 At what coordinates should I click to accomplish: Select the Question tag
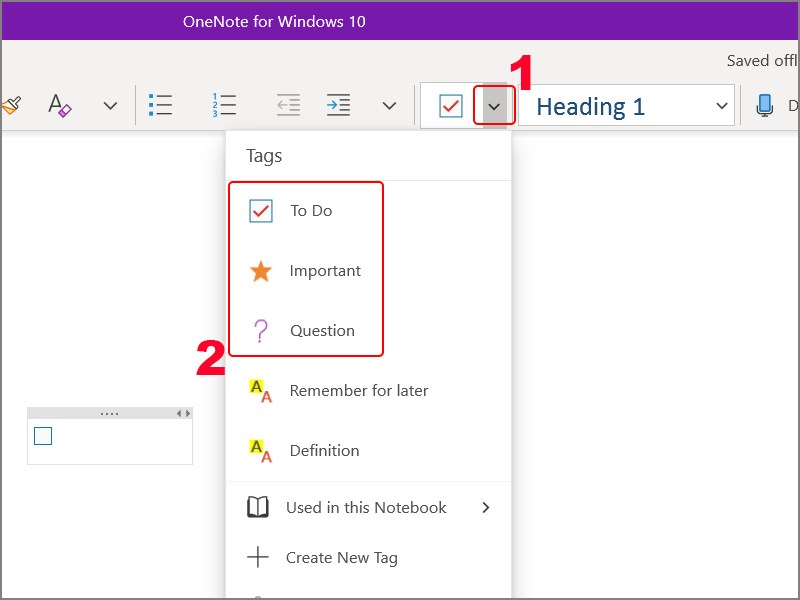(x=368, y=331)
